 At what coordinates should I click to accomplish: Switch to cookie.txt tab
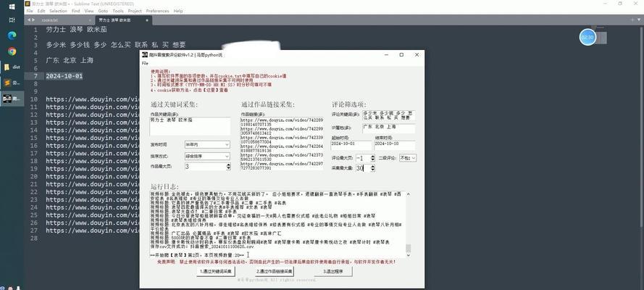click(59, 20)
